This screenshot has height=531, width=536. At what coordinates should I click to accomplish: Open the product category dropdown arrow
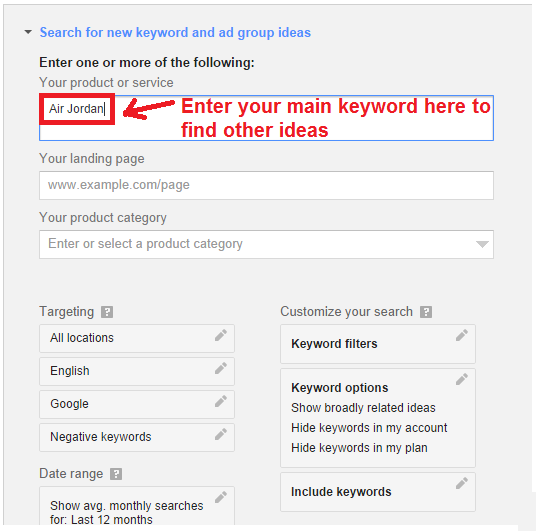[482, 244]
